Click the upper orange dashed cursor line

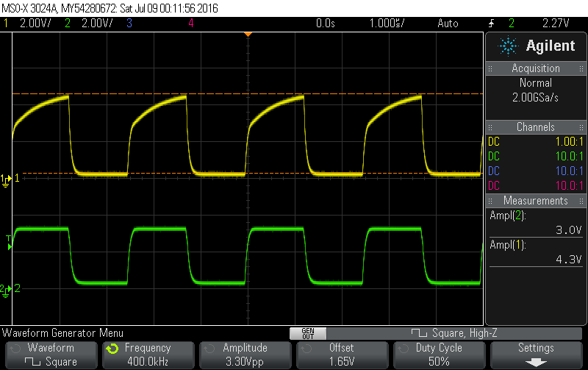[x=248, y=93]
